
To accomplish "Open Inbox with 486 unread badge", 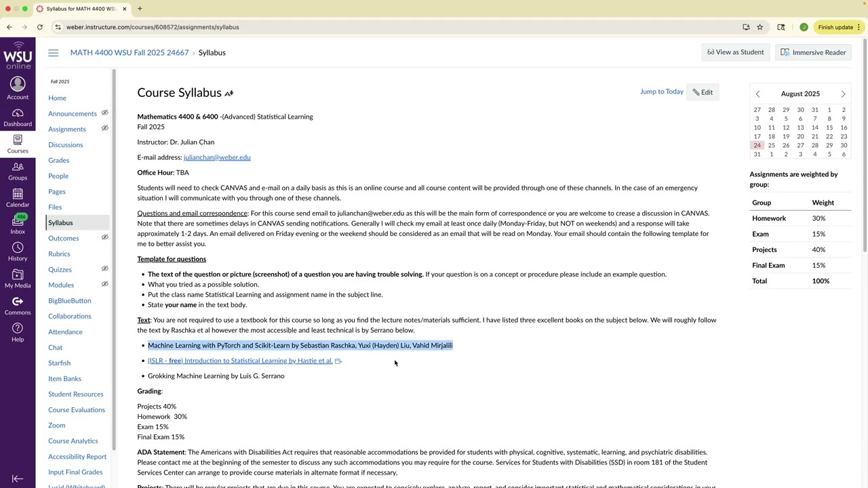I will (18, 224).
